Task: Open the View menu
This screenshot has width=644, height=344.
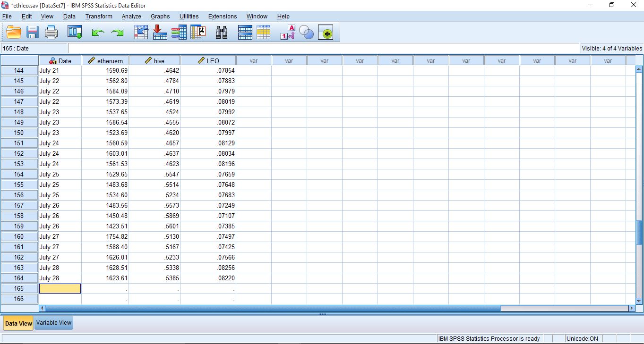Action: point(47,17)
